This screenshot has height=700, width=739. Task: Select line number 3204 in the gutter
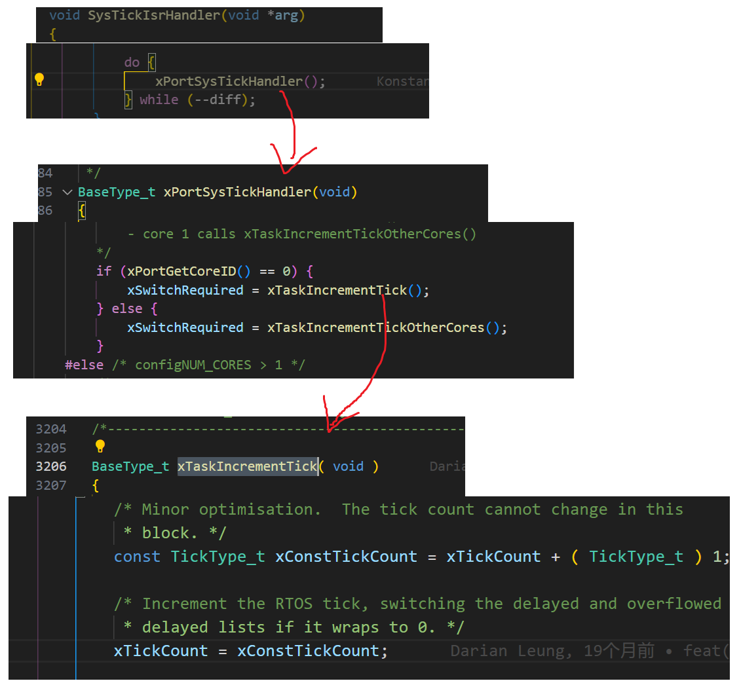point(51,429)
